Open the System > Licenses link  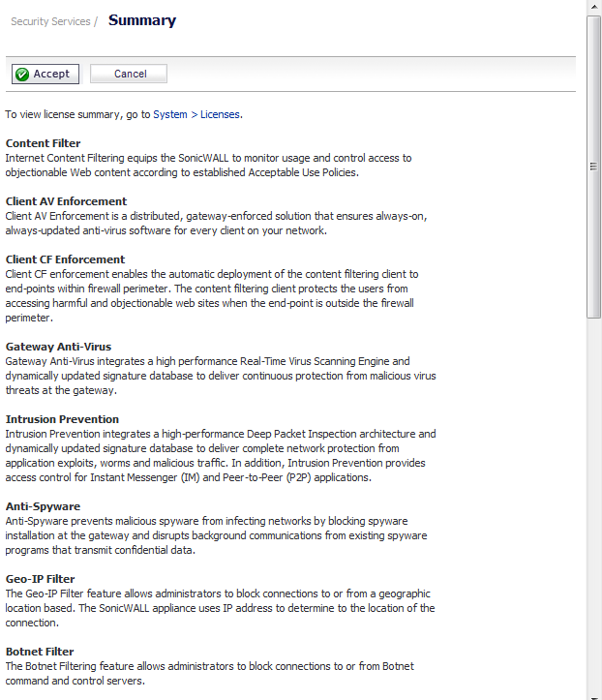tap(196, 114)
